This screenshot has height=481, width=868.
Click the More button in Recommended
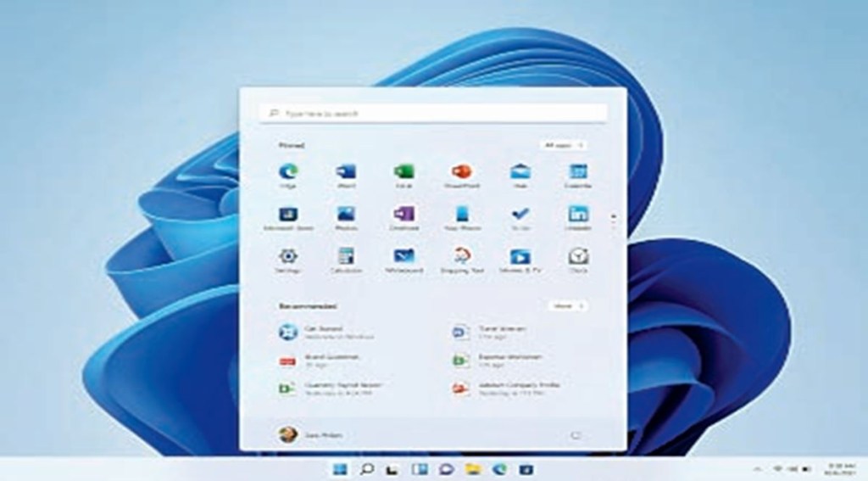567,305
